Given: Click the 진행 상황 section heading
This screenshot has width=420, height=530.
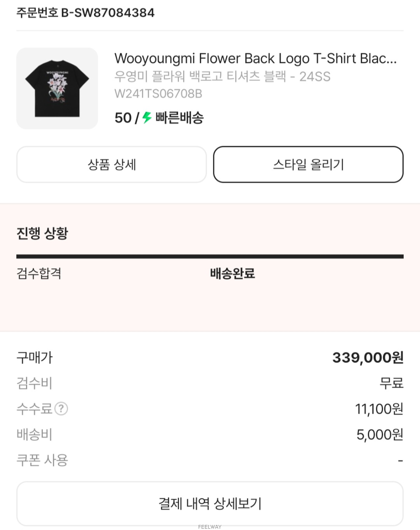Looking at the screenshot, I should 42,233.
